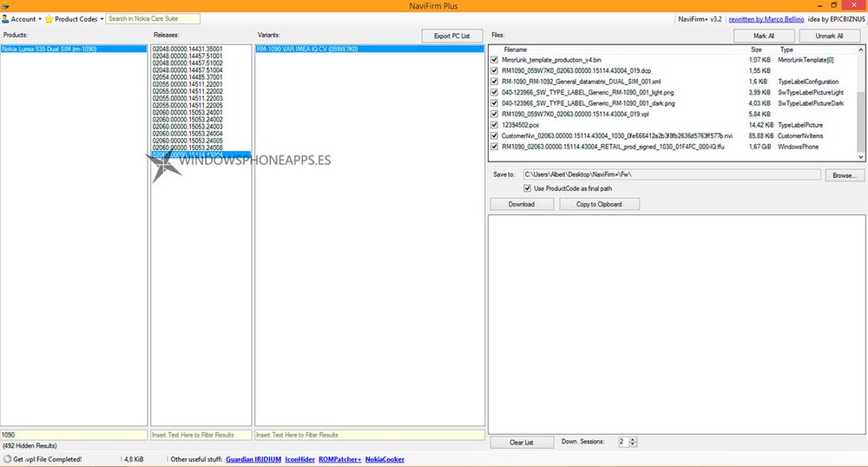
Task: Increase the Down. Sessions stepper value
Action: (632, 439)
